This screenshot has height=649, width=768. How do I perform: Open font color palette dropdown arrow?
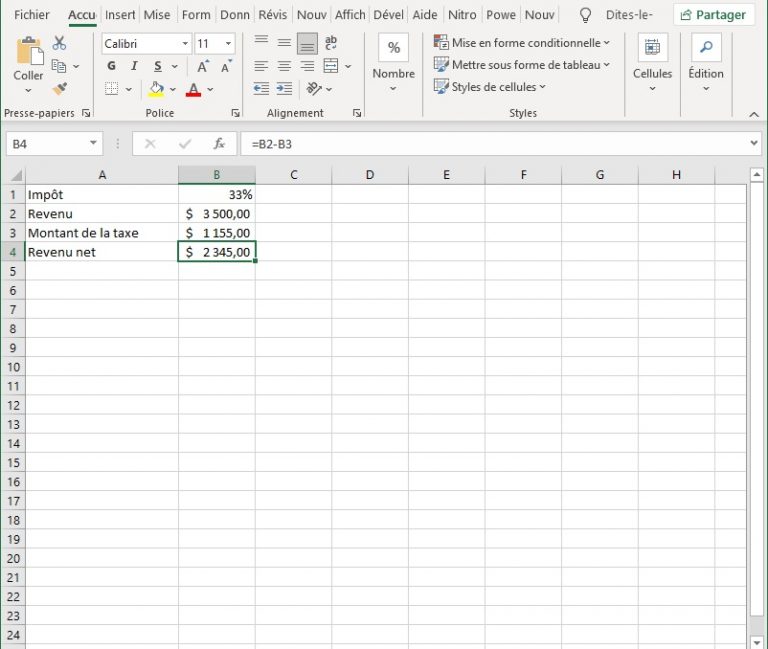click(x=210, y=89)
